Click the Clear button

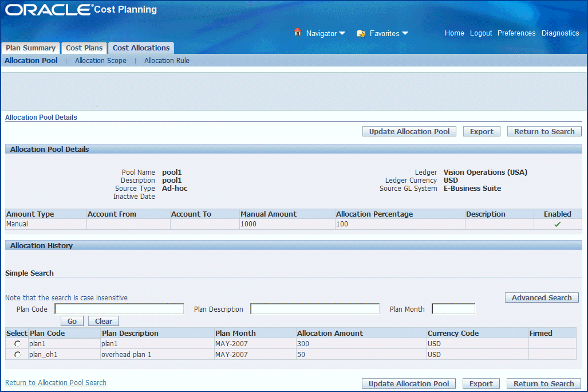point(104,321)
